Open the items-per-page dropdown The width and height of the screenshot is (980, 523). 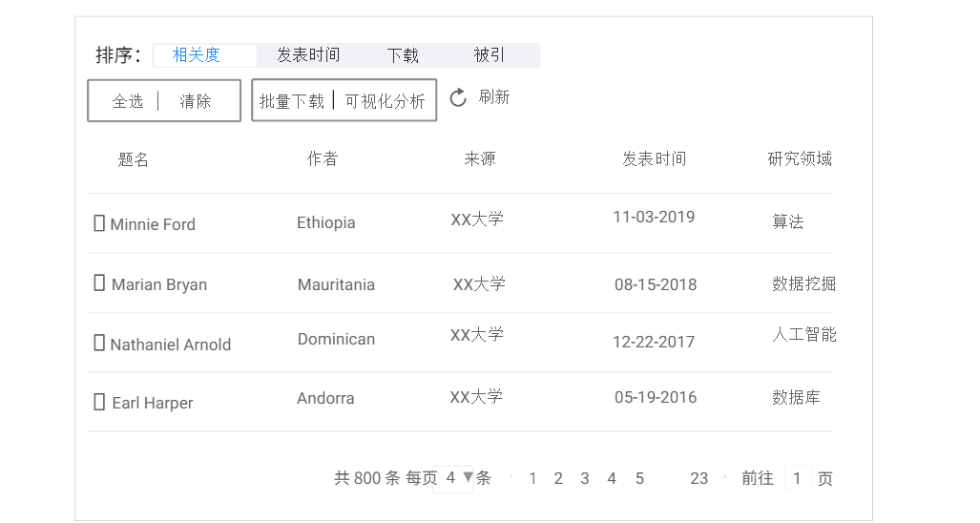pos(458,477)
